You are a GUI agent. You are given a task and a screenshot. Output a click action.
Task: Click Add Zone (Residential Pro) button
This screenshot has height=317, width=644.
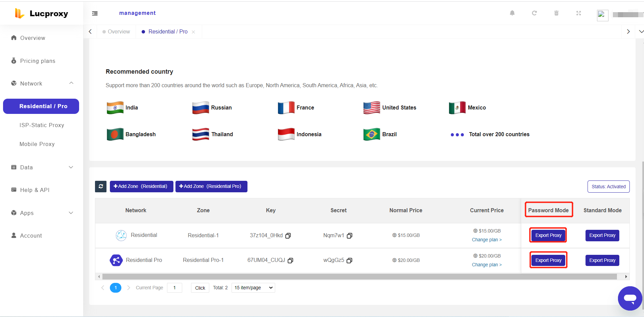coord(211,186)
